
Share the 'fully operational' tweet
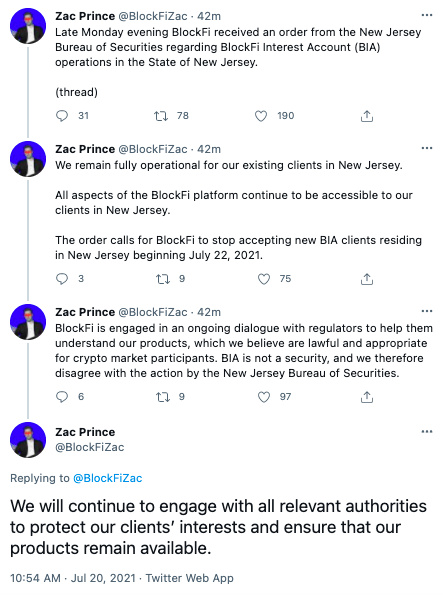coord(367,279)
